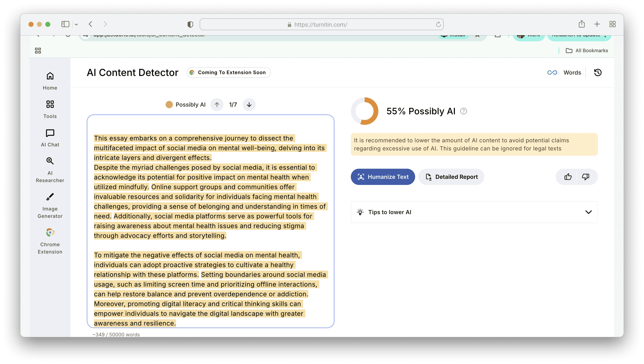Viewport: 644px width, 364px height.
Task: Open the Safari sidebar dropdown chevron
Action: pyautogui.click(x=76, y=25)
